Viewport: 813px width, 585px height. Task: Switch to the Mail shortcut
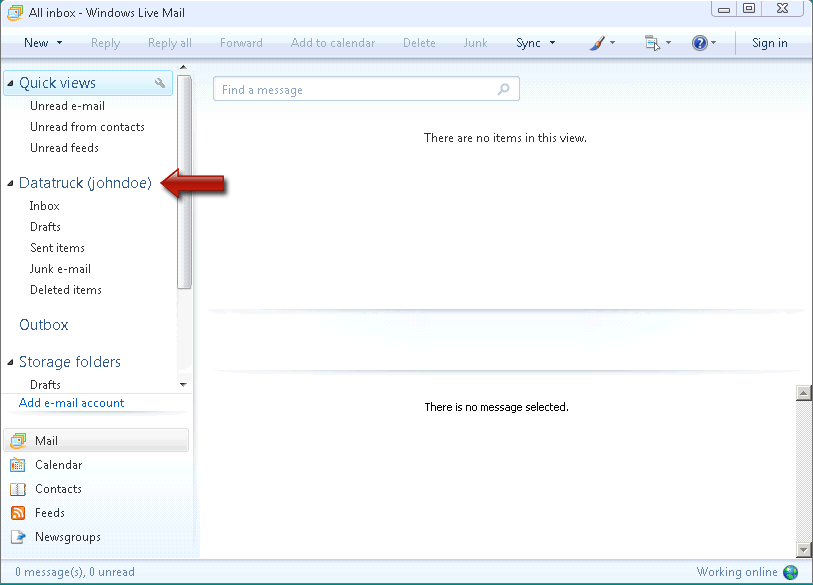pos(96,441)
